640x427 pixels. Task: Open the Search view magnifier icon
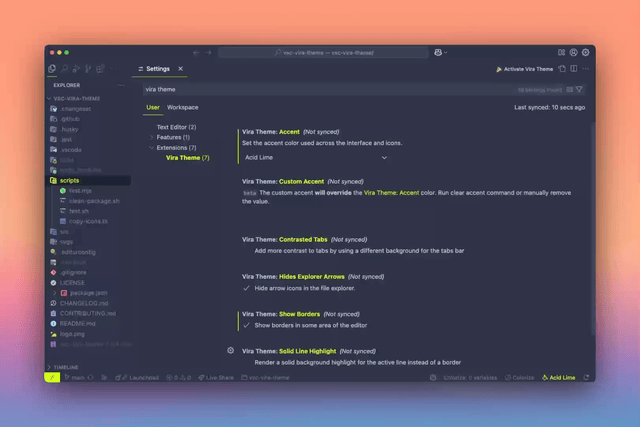64,69
